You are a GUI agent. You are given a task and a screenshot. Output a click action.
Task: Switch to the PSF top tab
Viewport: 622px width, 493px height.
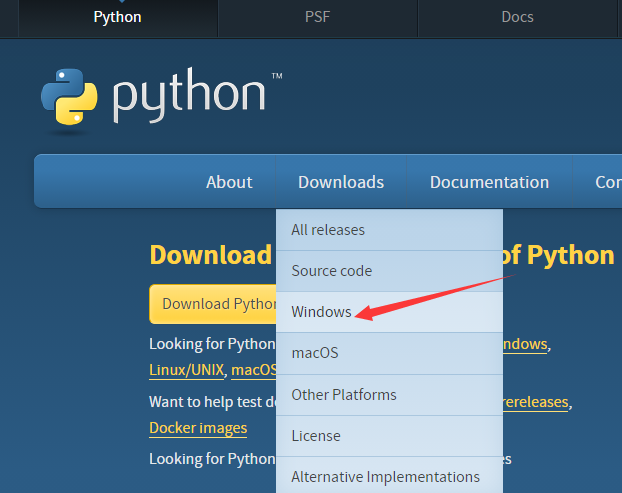pos(317,18)
